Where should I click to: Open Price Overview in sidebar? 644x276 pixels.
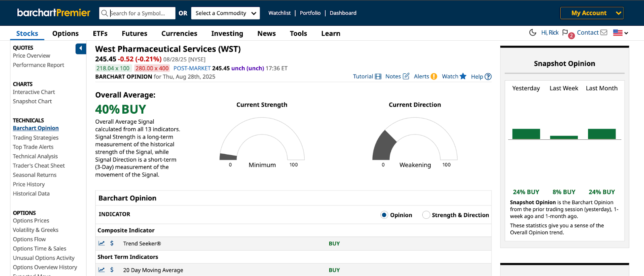(x=31, y=56)
